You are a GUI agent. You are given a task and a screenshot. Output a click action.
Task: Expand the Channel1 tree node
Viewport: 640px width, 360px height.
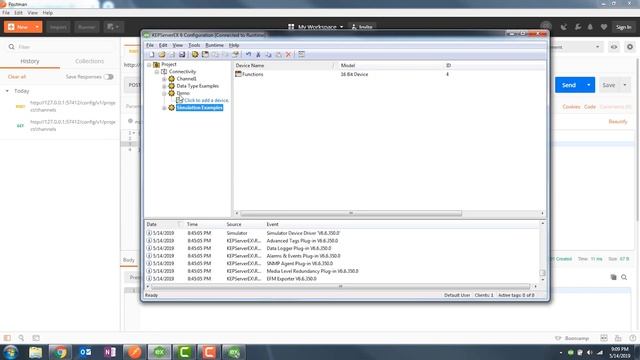164,79
